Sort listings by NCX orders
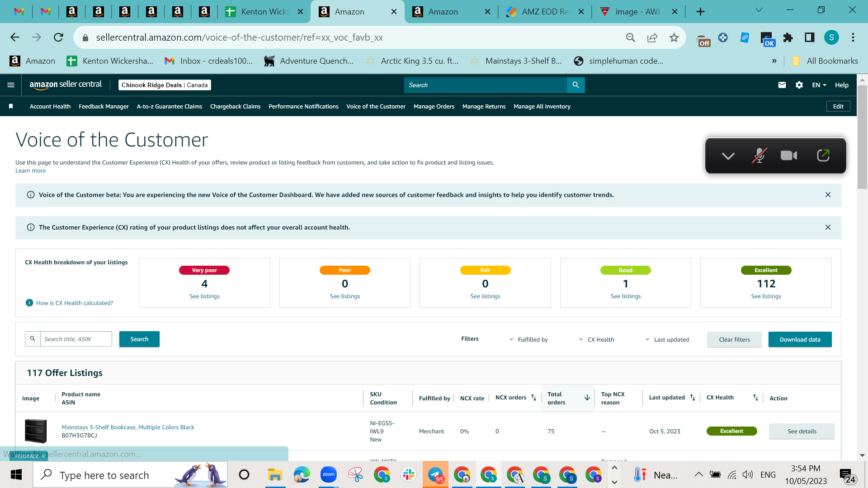Screen dimensions: 868x488 coord(533,398)
